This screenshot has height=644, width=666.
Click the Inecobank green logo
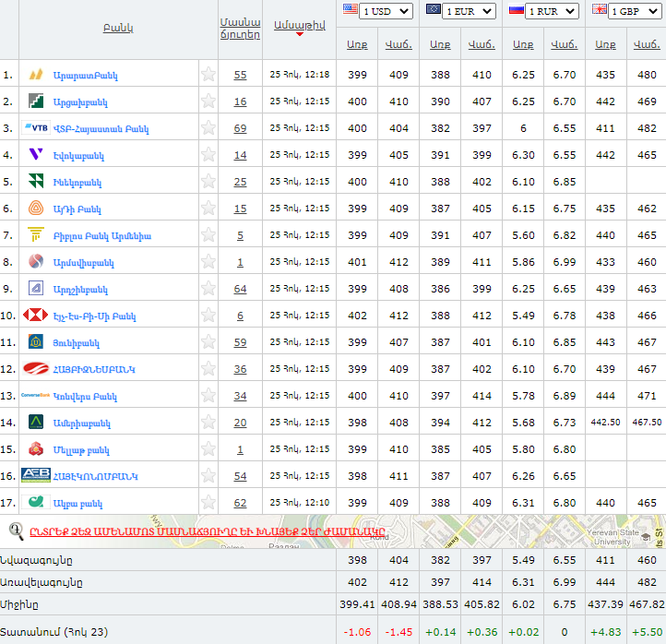36,182
